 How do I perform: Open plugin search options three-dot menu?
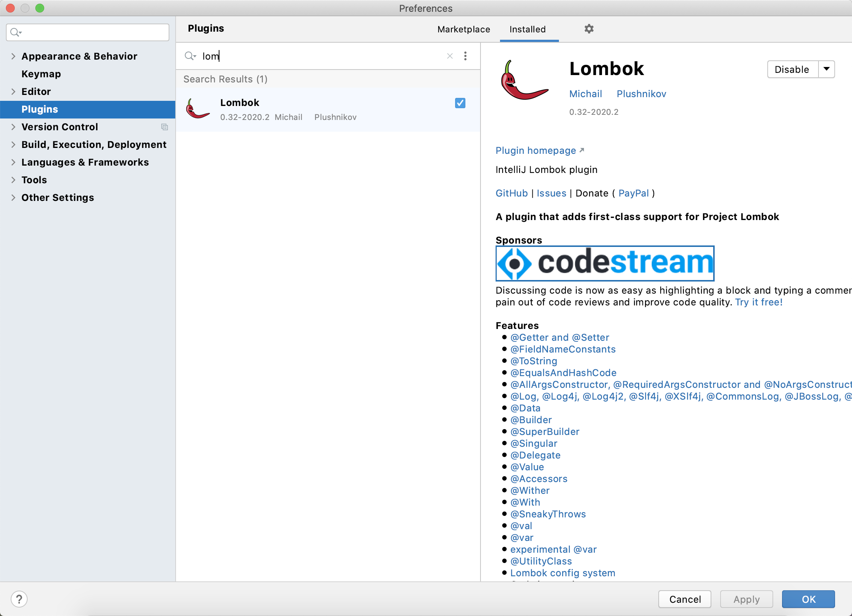pos(465,56)
